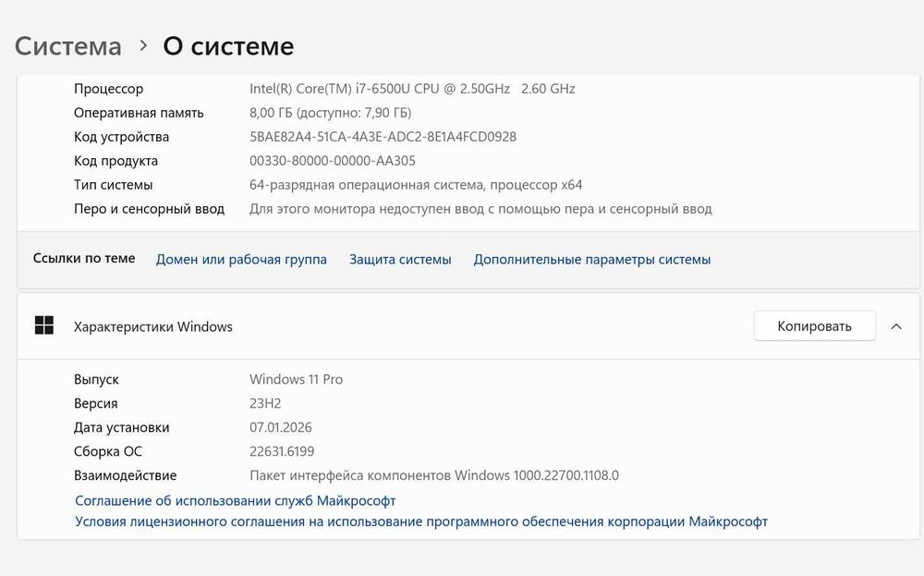Image resolution: width=924 pixels, height=576 pixels.
Task: Select the memory value 8,00 ГБ
Action: coord(331,113)
